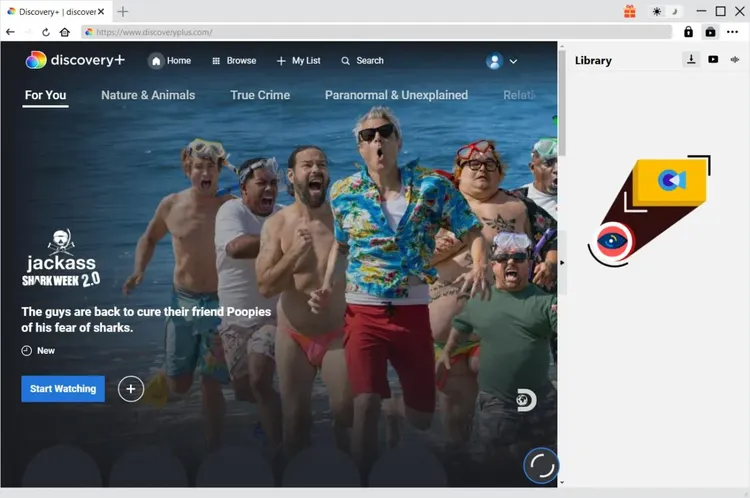The image size is (750, 498).
Task: Open the profile account dropdown
Action: pyautogui.click(x=502, y=61)
